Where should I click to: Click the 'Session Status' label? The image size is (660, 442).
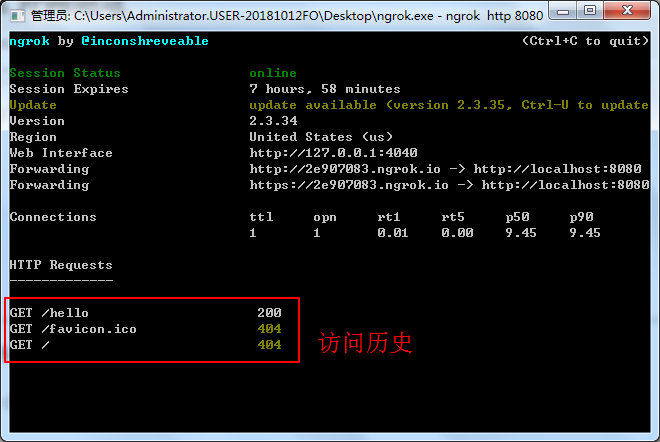tap(65, 73)
